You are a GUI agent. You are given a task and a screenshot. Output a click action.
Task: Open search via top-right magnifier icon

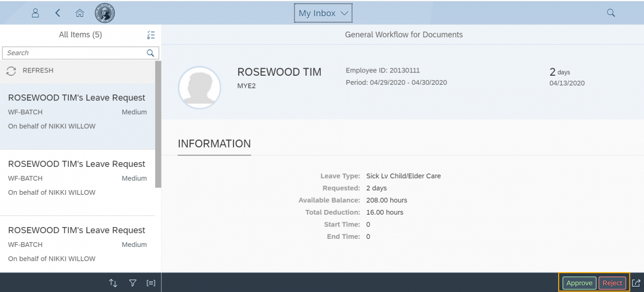(x=611, y=13)
